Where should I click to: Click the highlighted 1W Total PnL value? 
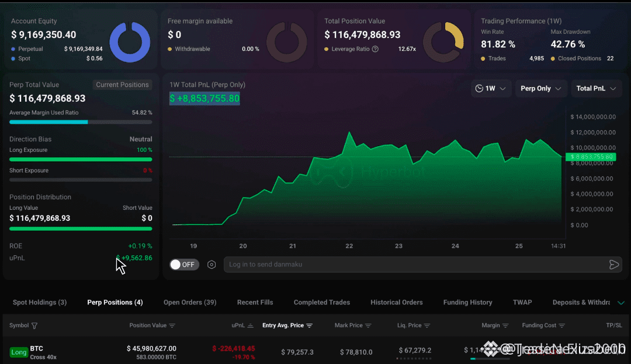click(x=204, y=99)
